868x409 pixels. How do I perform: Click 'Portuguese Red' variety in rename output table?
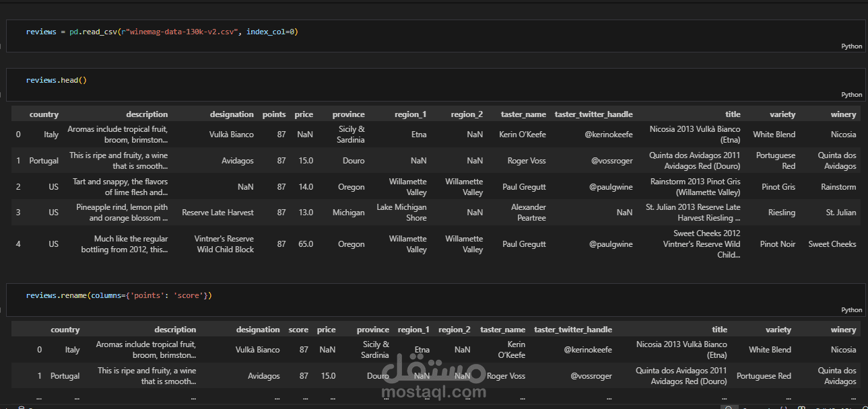click(764, 376)
